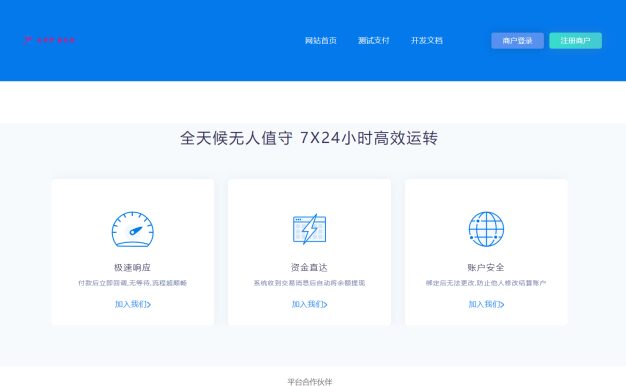Click the description text under 资金直达
The width and height of the screenshot is (626, 386).
click(309, 283)
